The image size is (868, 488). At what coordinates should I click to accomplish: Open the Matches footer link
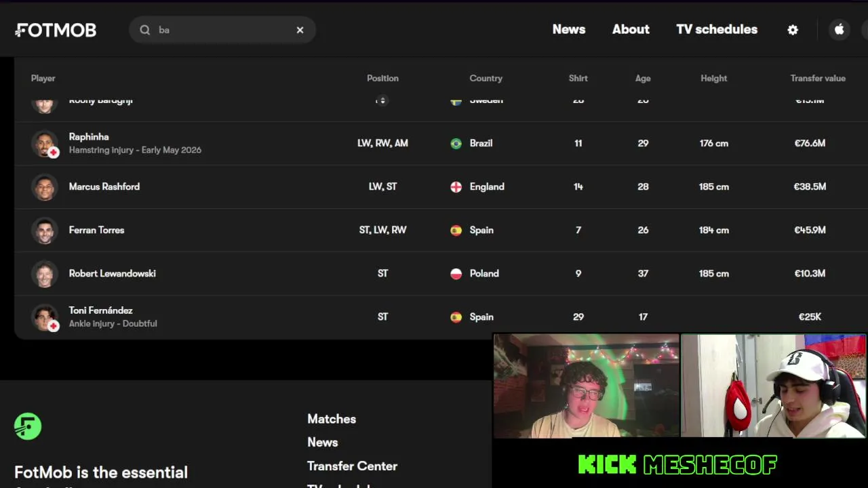click(332, 419)
